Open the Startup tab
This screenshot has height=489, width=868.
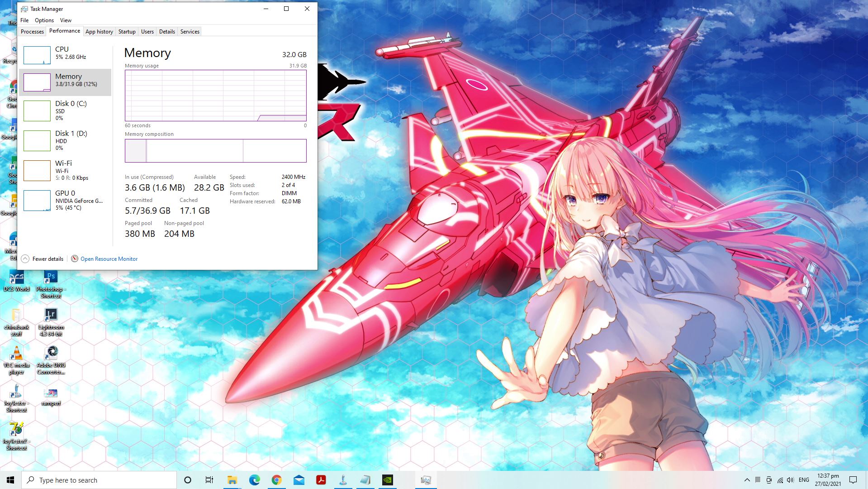[x=127, y=32]
